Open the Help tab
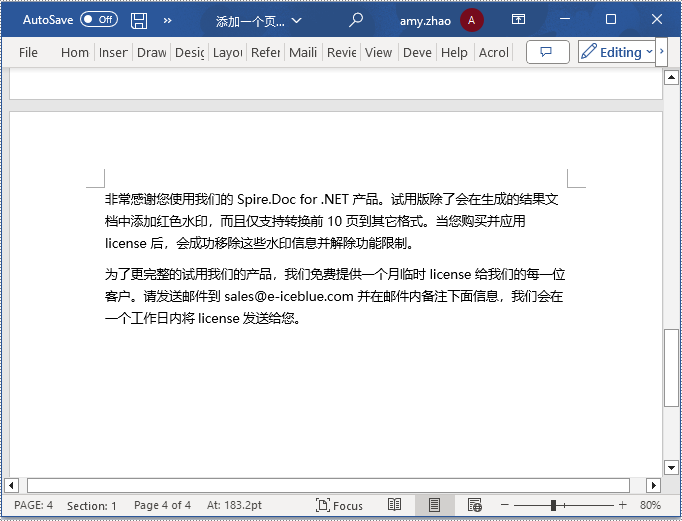 tap(454, 53)
